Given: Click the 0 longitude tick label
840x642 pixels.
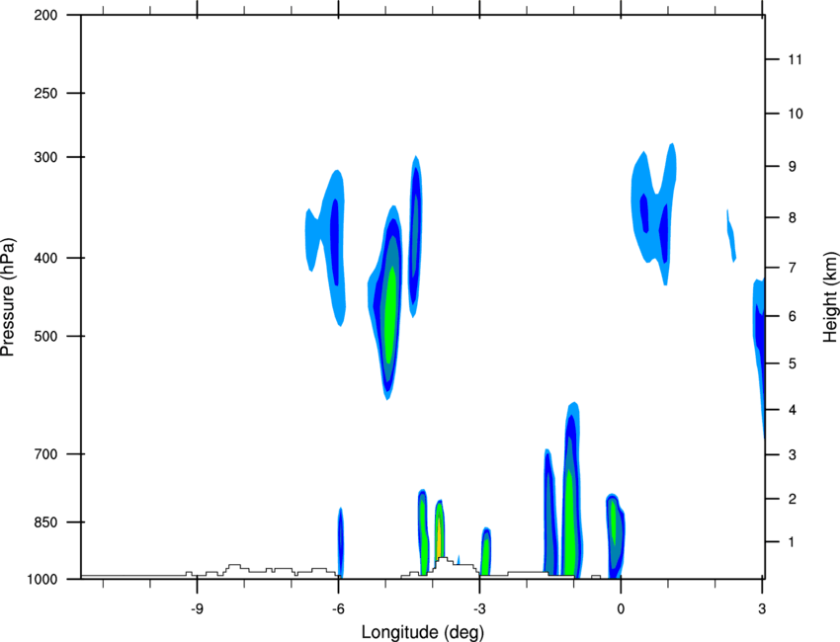Looking at the screenshot, I should (621, 608).
